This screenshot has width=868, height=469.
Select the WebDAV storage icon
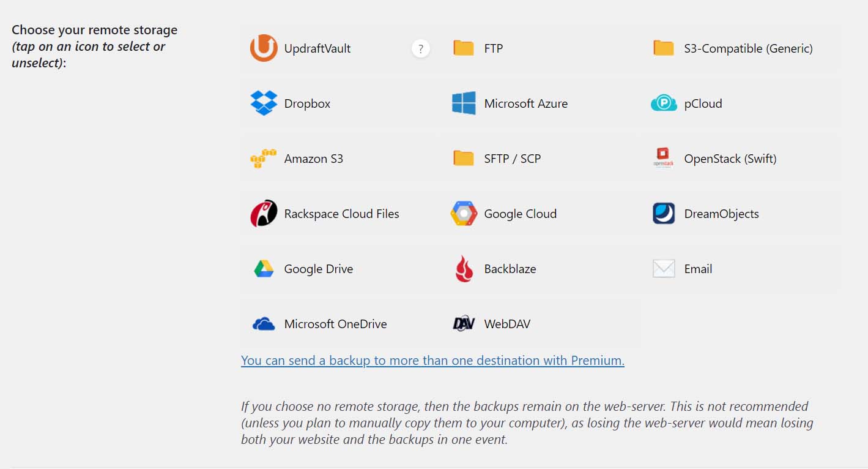coord(464,323)
